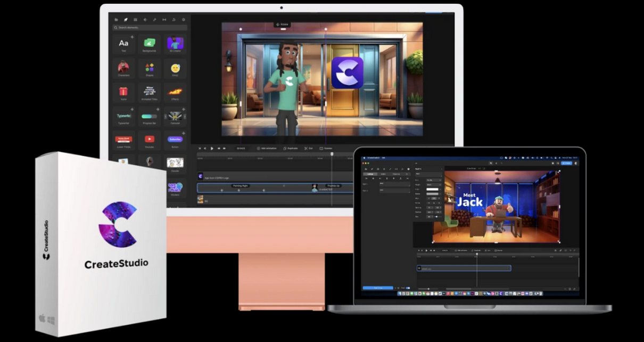Open the Emoji element tile
The height and width of the screenshot is (342, 644).
(x=175, y=68)
